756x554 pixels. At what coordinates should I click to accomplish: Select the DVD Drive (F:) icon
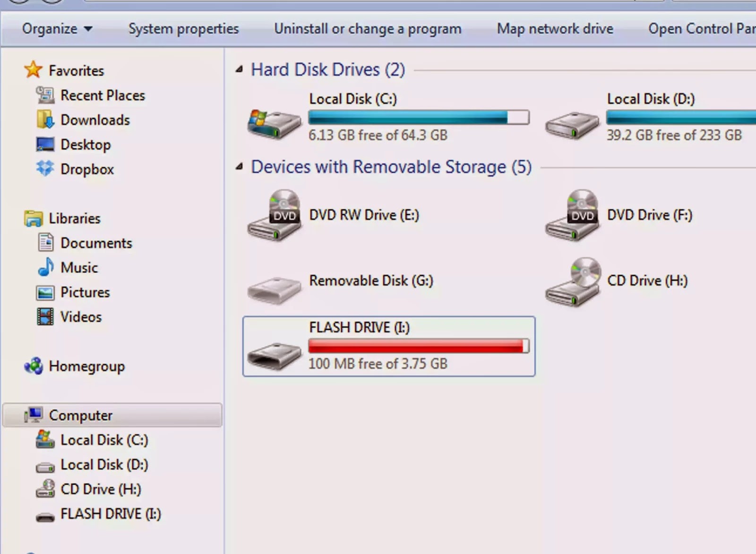pyautogui.click(x=572, y=215)
